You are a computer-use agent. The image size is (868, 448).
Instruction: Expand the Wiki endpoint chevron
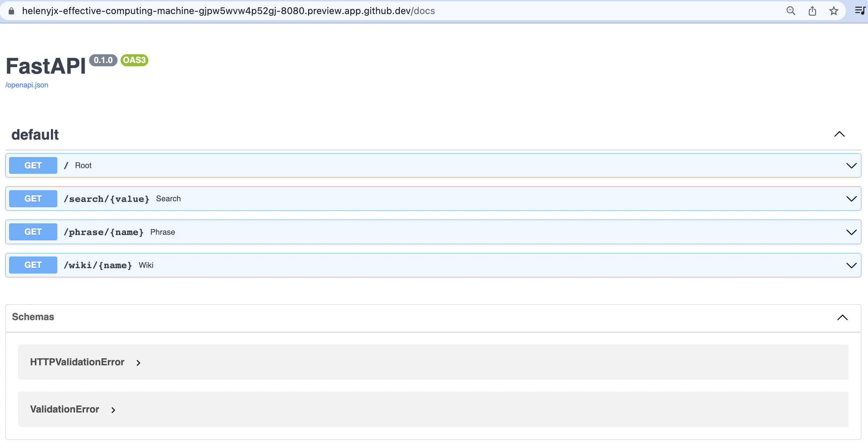[x=851, y=266]
